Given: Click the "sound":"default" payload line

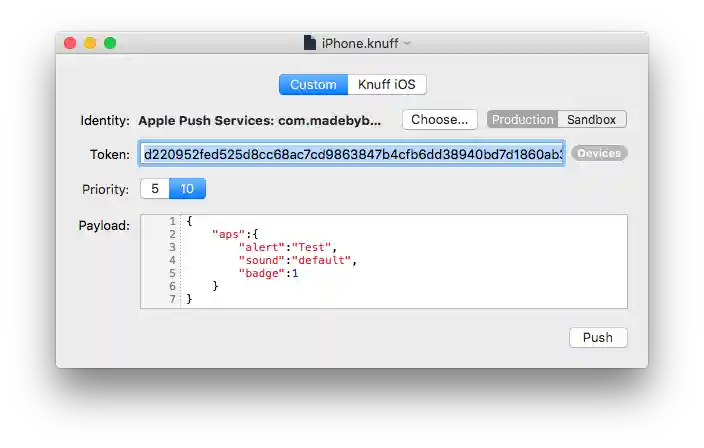Looking at the screenshot, I should pyautogui.click(x=298, y=260).
